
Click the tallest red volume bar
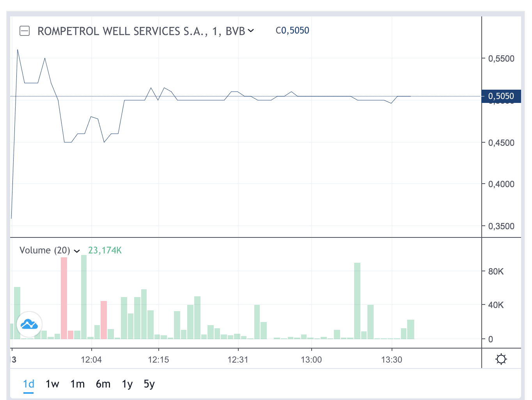(64, 298)
